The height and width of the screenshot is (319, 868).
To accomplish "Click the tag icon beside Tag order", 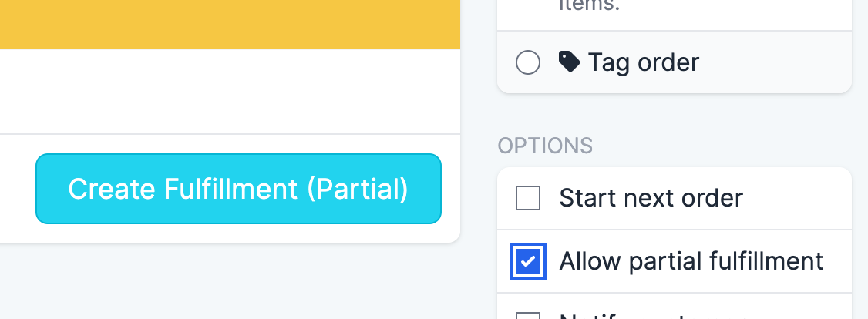I will pos(569,62).
